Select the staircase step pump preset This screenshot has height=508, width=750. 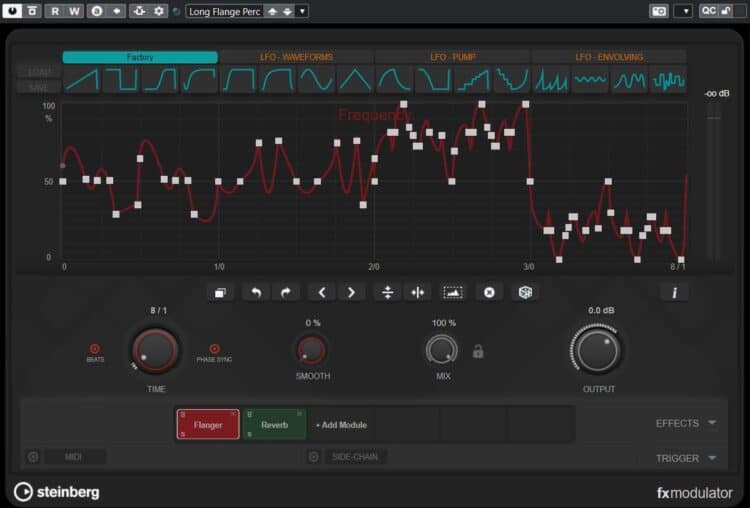point(472,79)
